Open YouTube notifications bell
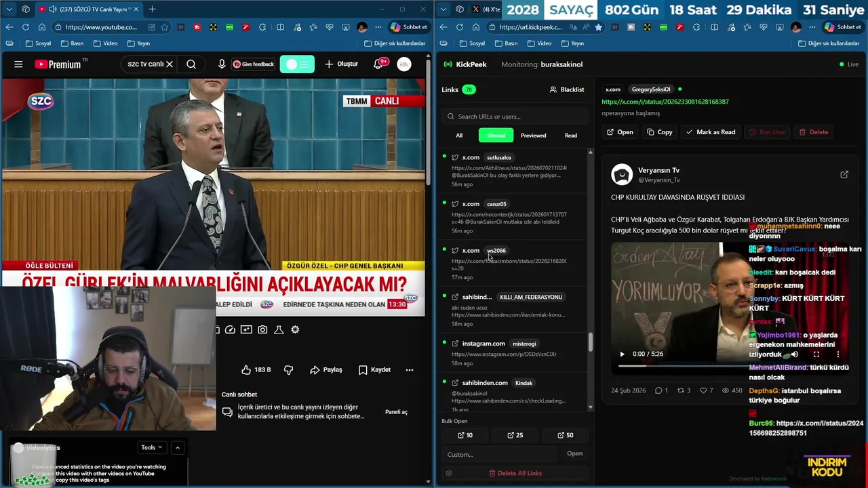The height and width of the screenshot is (488, 868). [379, 64]
